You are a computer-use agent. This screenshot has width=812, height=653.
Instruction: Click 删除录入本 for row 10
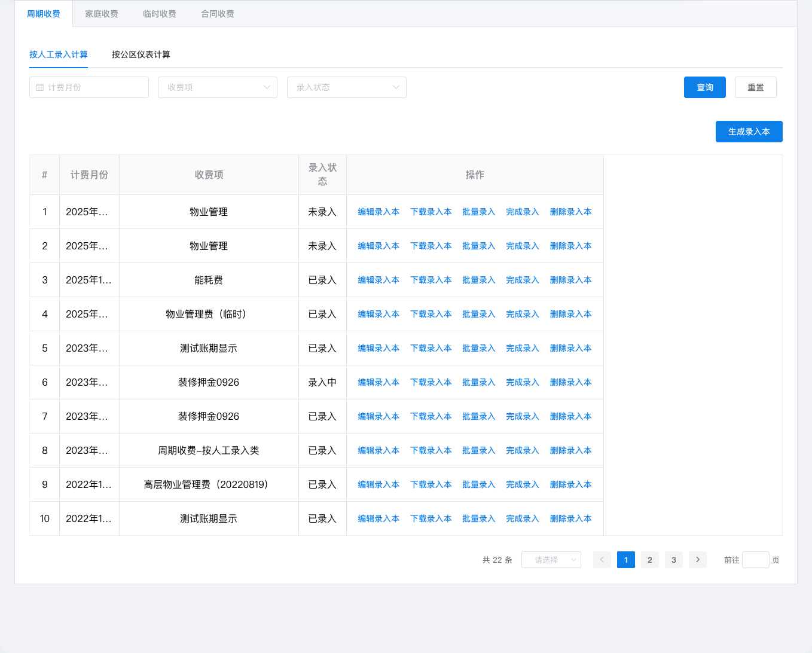tap(570, 518)
